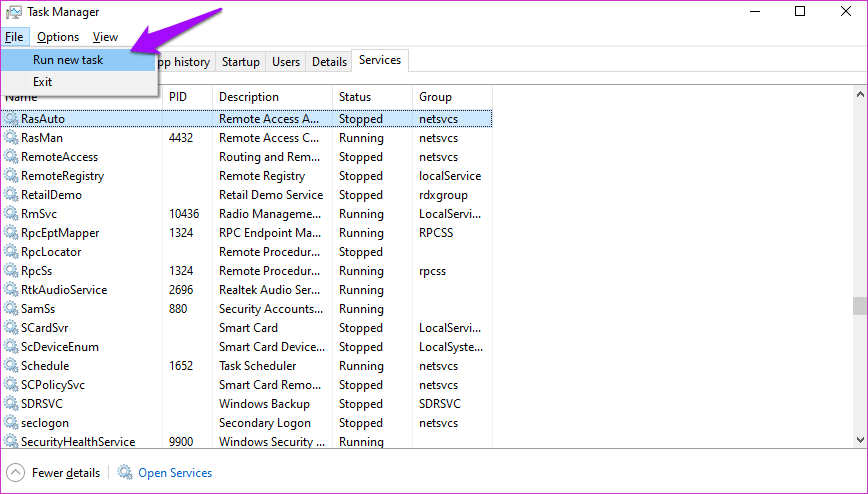Image resolution: width=868 pixels, height=494 pixels.
Task: Open the Users tab
Action: pos(286,62)
